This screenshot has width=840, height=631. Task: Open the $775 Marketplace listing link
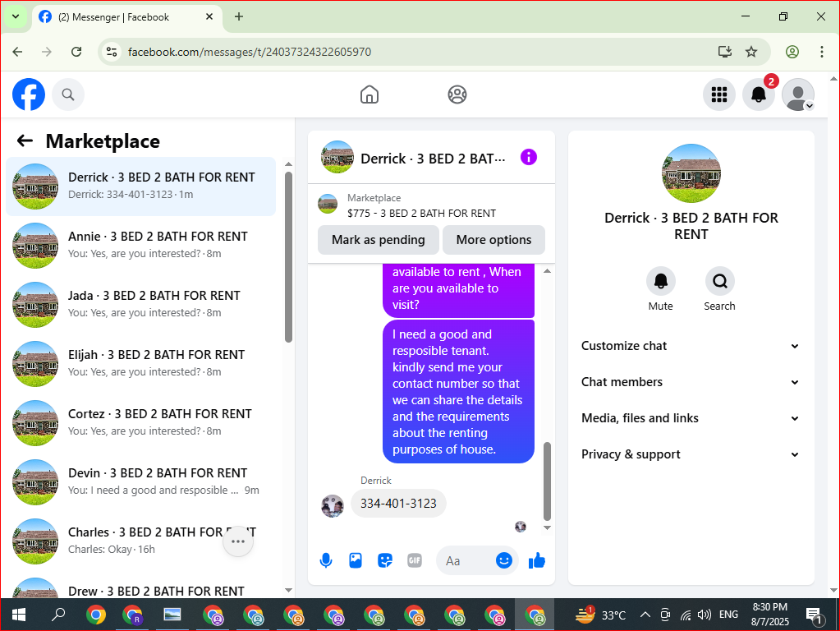[421, 213]
